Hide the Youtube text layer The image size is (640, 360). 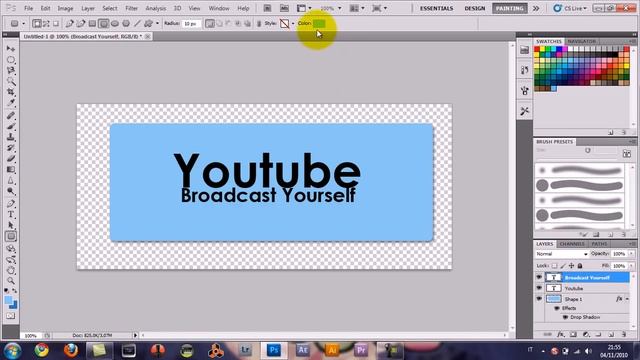539,288
